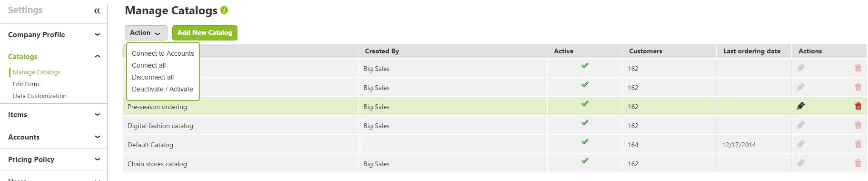Expand the Company Profile section

(x=53, y=35)
